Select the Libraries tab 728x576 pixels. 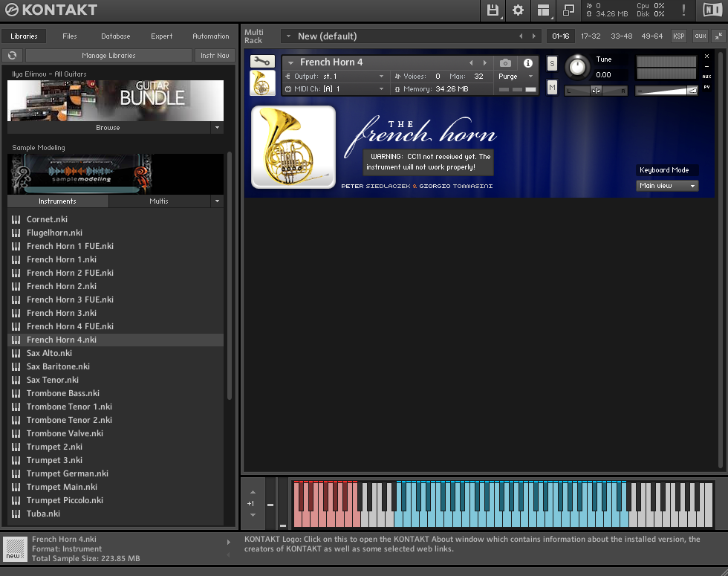click(x=24, y=36)
